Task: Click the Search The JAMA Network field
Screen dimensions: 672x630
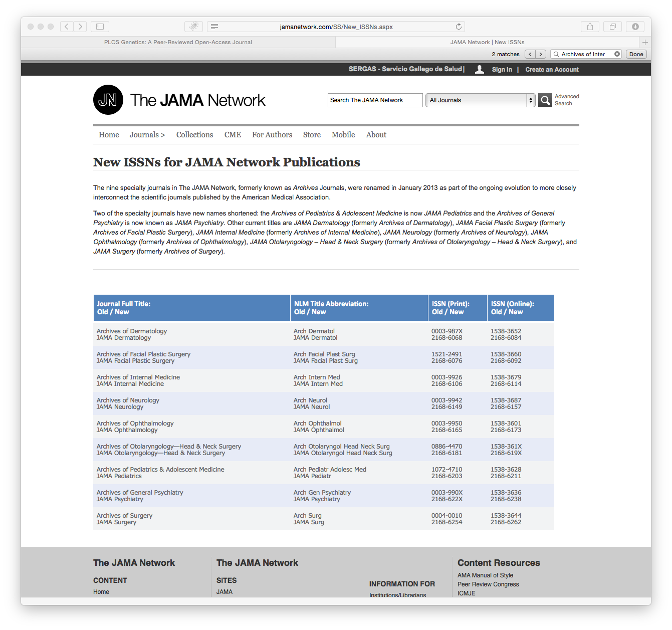Action: coord(375,100)
